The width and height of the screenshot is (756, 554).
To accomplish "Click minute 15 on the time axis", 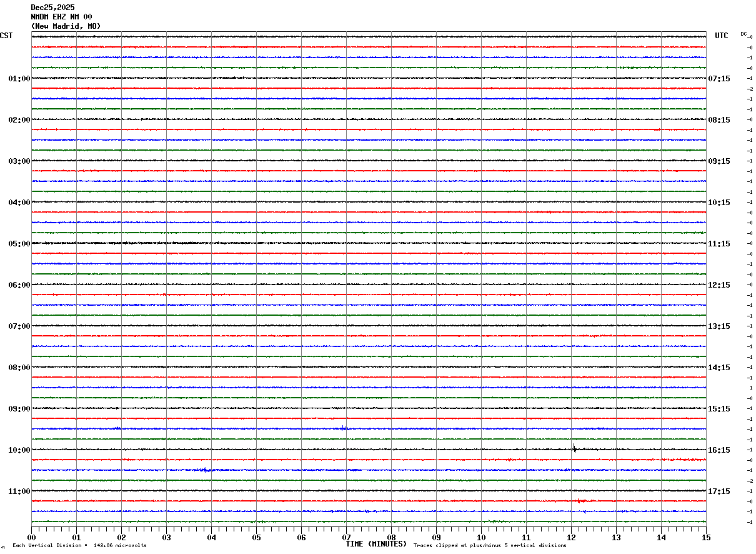I will pos(706,537).
